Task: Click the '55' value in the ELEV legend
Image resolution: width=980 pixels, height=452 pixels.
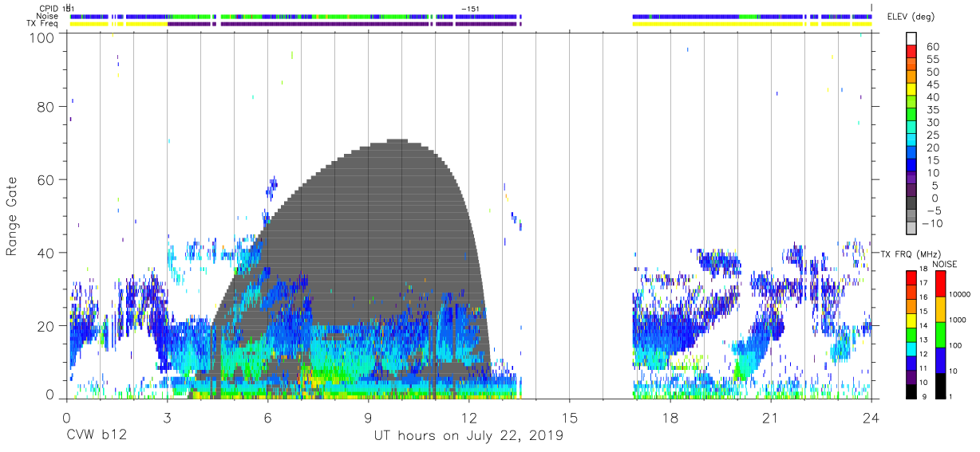Action: pyautogui.click(x=932, y=59)
